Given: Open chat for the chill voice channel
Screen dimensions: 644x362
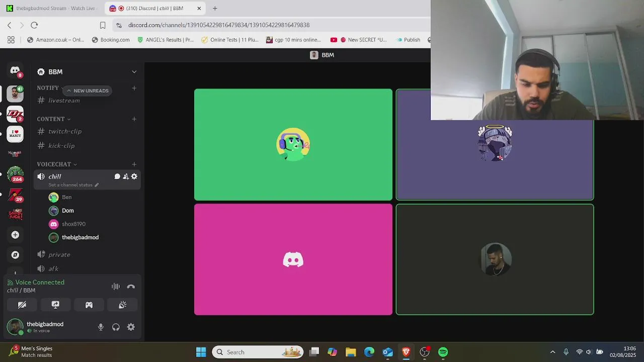Looking at the screenshot, I should pyautogui.click(x=117, y=176).
